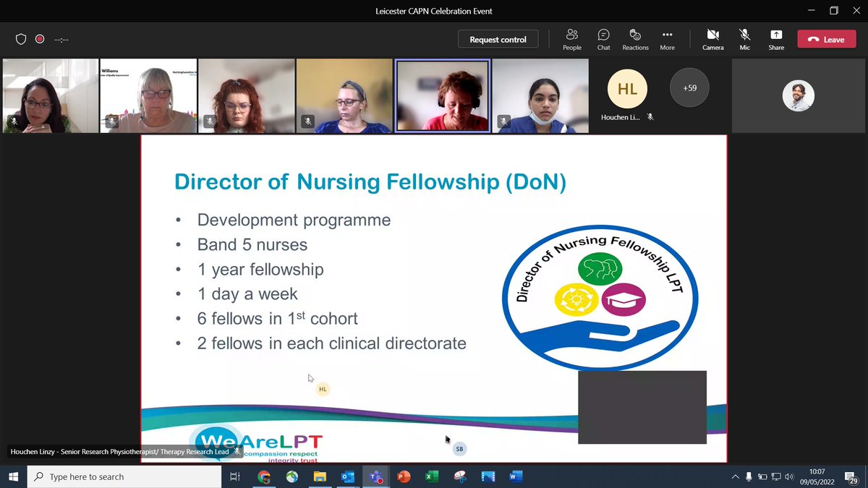Open the People panel
This screenshot has width=868, height=488.
[x=571, y=39]
